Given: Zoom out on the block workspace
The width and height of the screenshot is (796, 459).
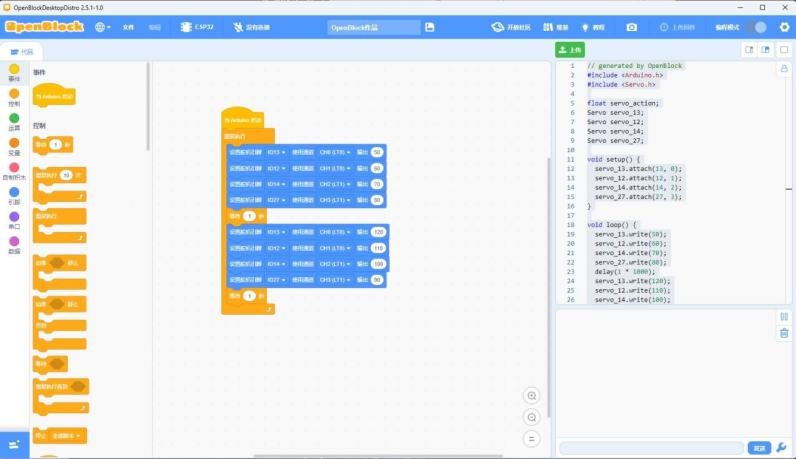Looking at the screenshot, I should [532, 417].
